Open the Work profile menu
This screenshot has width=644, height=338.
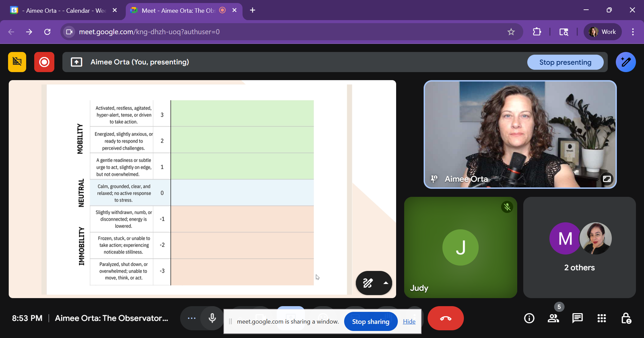click(x=603, y=32)
